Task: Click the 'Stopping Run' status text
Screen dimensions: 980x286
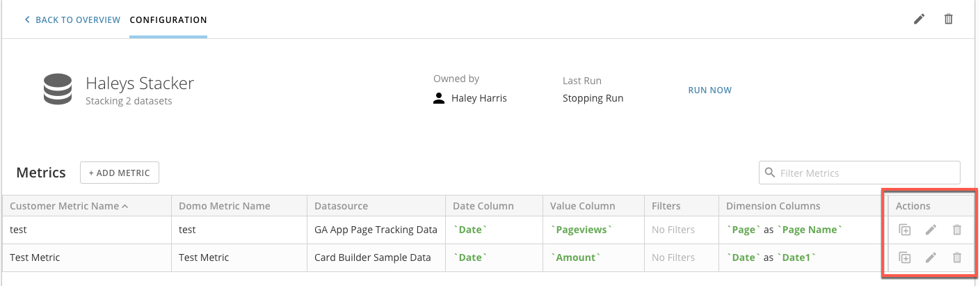Action: point(593,98)
